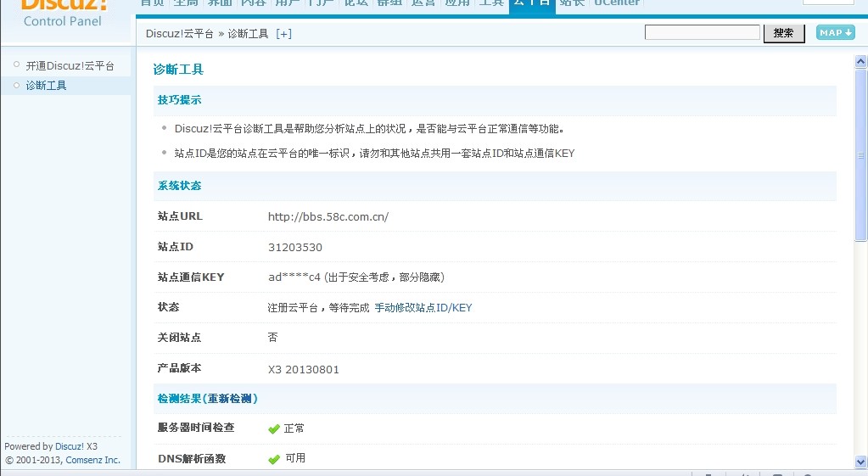Click the vertical scrollbar thumb
The width and height of the screenshot is (868, 476).
tap(861, 155)
